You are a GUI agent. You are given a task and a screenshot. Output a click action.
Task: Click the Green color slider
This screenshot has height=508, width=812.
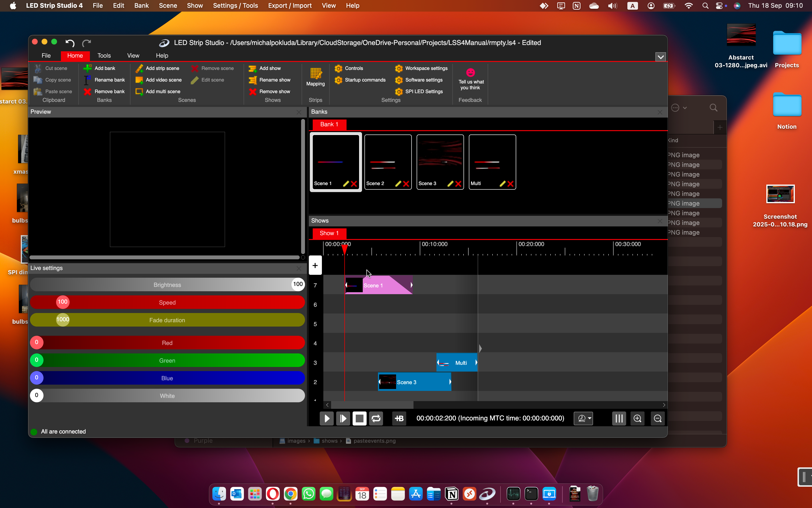167,360
